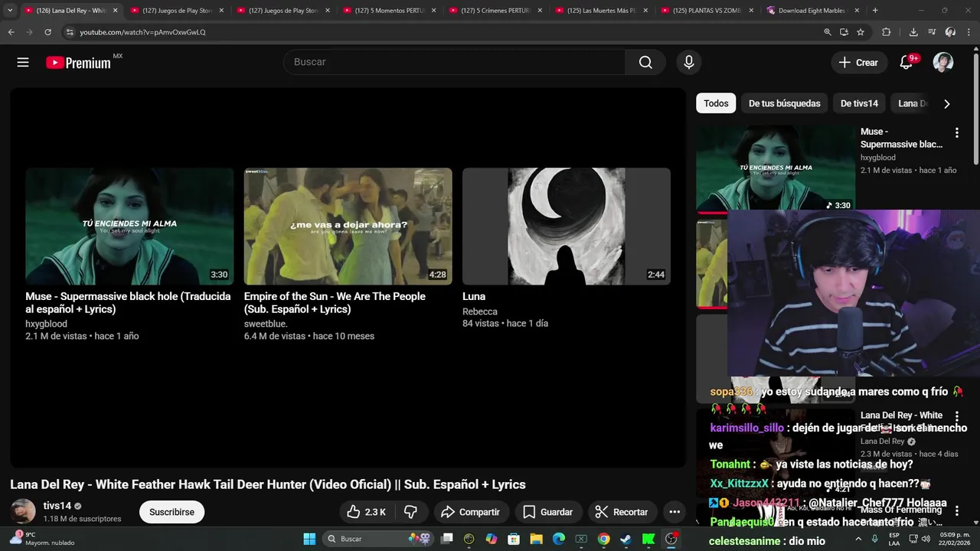
Task: Launch Microsoft Edge from taskbar
Action: pos(559,539)
